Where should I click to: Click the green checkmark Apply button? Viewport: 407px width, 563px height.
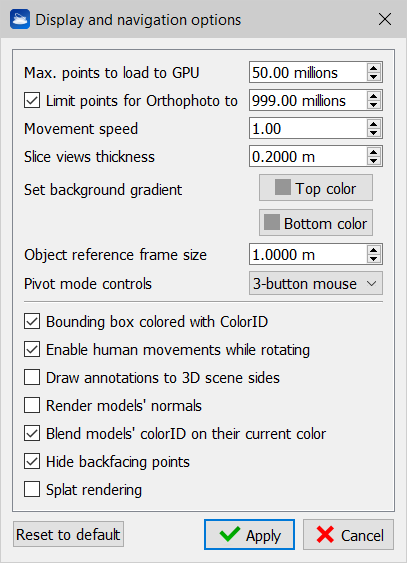(x=249, y=535)
